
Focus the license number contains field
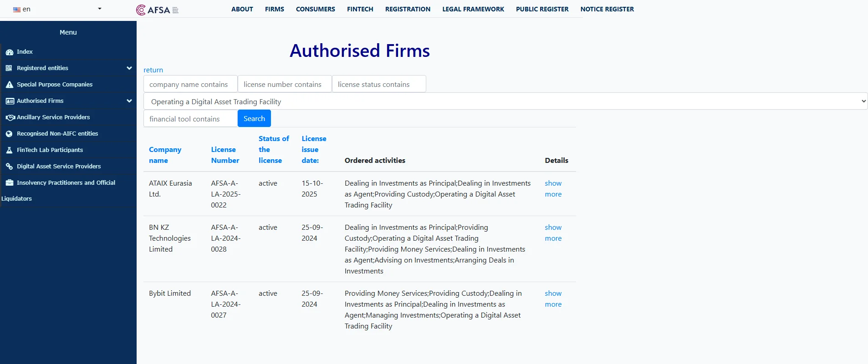coord(285,84)
